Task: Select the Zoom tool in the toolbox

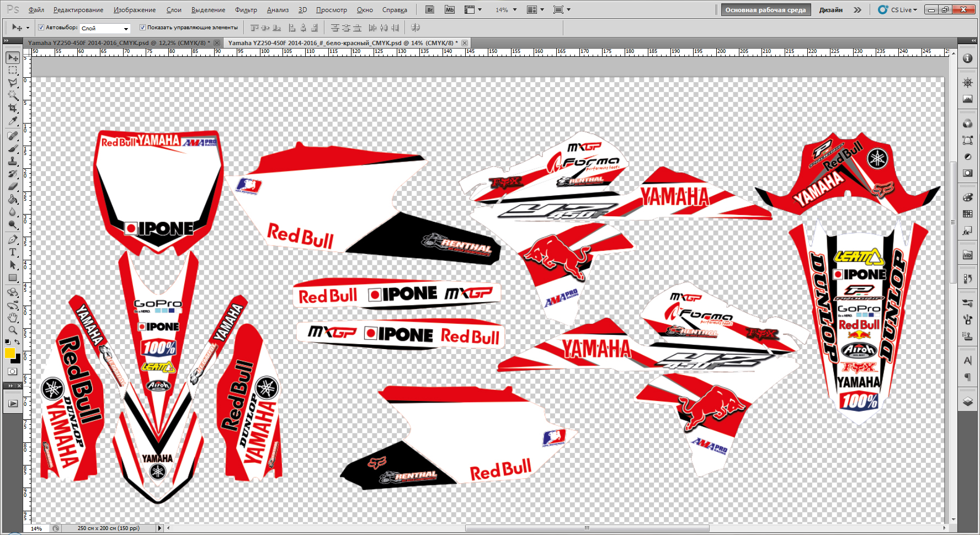Action: 13,330
